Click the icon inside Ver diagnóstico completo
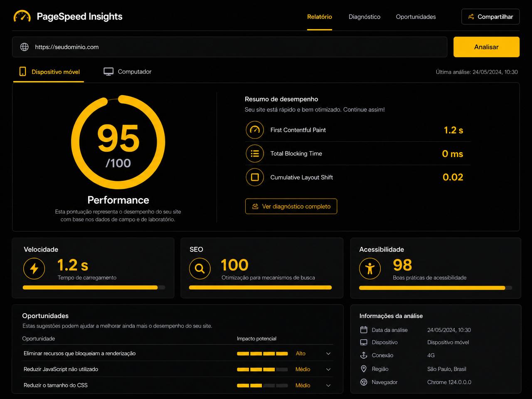The image size is (532, 399). click(255, 207)
